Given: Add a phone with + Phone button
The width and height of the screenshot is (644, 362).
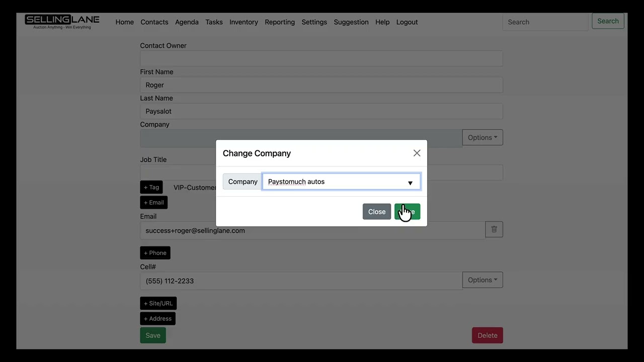Looking at the screenshot, I should pyautogui.click(x=155, y=253).
